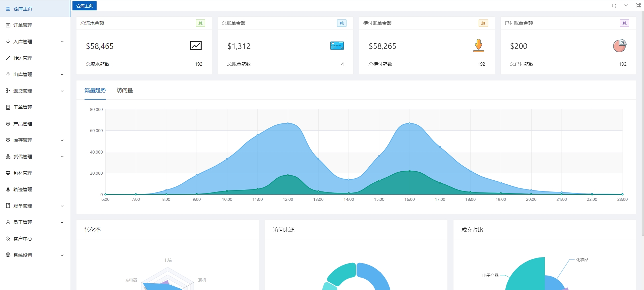Click the 客户中心 sidebar icon

point(8,239)
